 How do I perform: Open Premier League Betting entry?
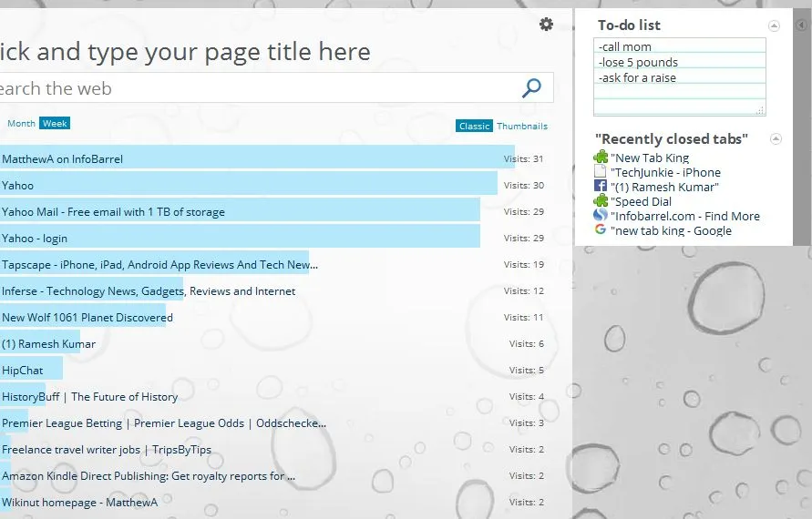164,422
